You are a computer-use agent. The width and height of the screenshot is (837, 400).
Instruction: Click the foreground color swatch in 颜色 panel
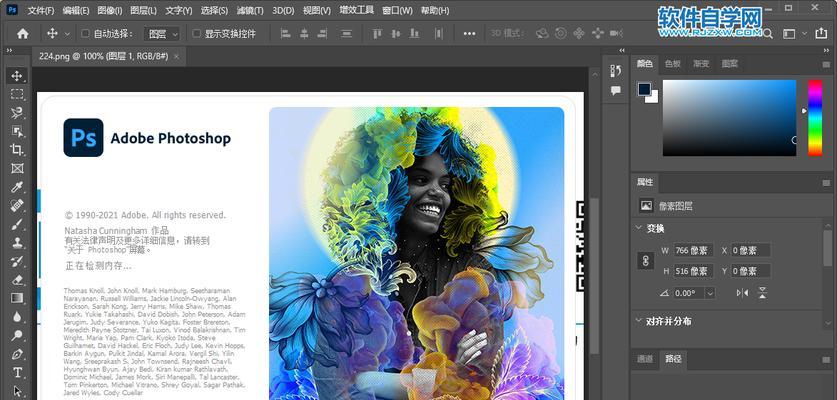tap(644, 89)
